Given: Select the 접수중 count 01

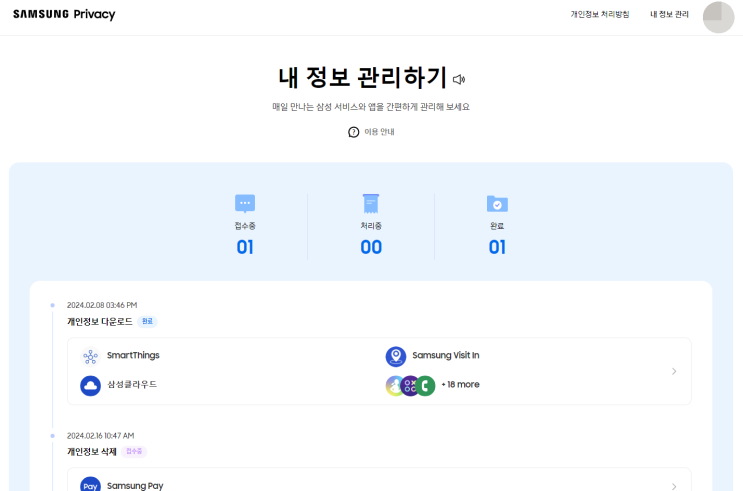Looking at the screenshot, I should 245,247.
